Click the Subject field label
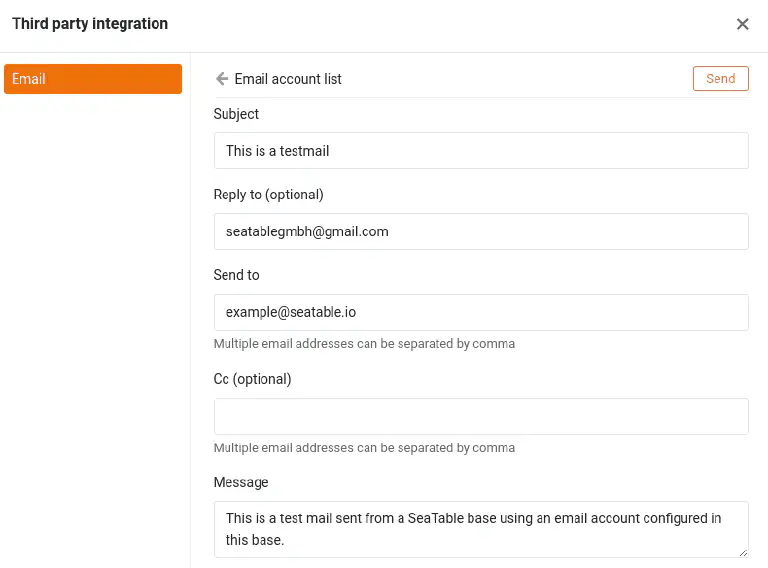The image size is (768, 568). point(236,114)
